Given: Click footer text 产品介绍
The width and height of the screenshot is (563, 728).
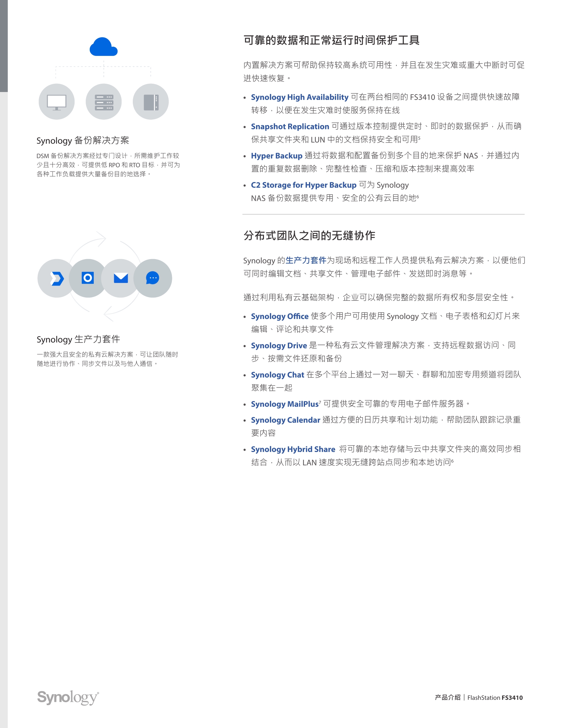Looking at the screenshot, I should [x=448, y=697].
